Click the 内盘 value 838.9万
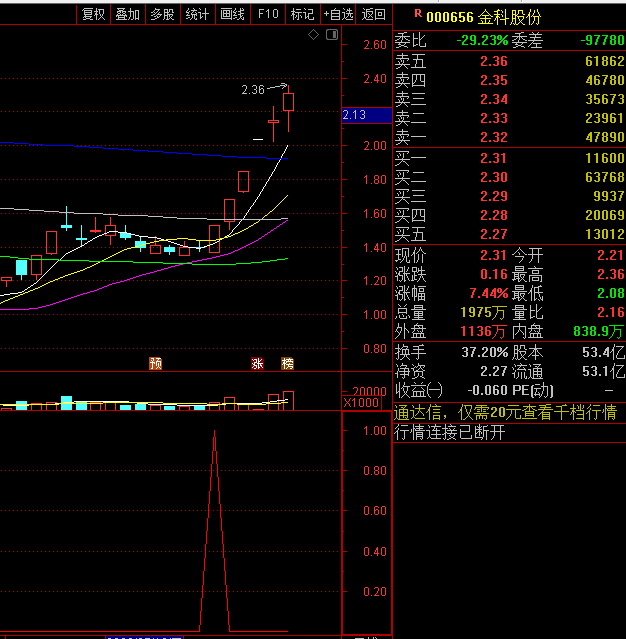Screen dimensions: 626x639 pyautogui.click(x=599, y=331)
